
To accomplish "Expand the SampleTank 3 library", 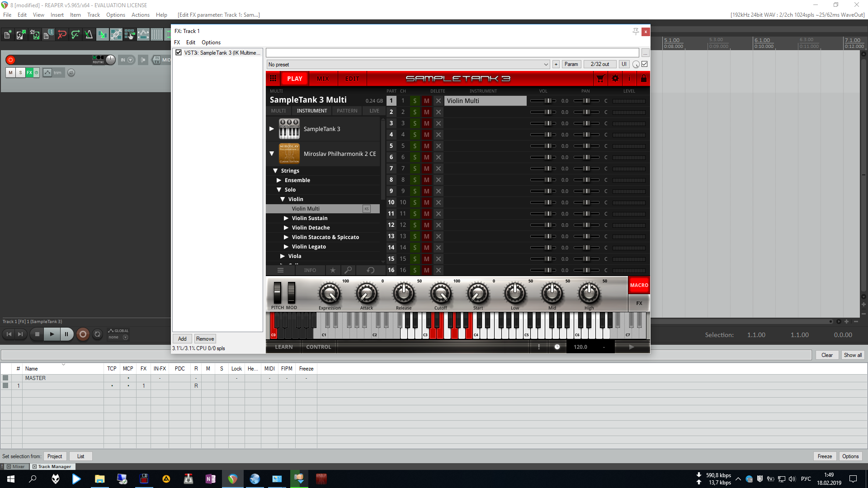I will tap(272, 129).
